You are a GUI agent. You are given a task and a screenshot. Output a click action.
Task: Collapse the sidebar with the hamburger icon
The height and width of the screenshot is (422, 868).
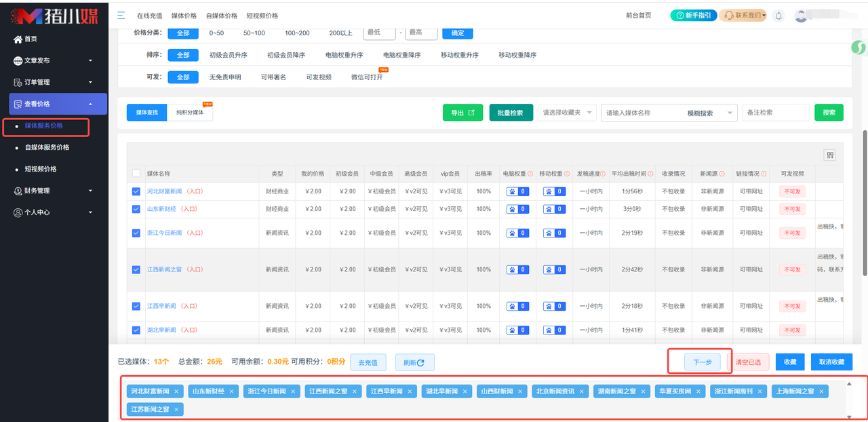click(121, 15)
